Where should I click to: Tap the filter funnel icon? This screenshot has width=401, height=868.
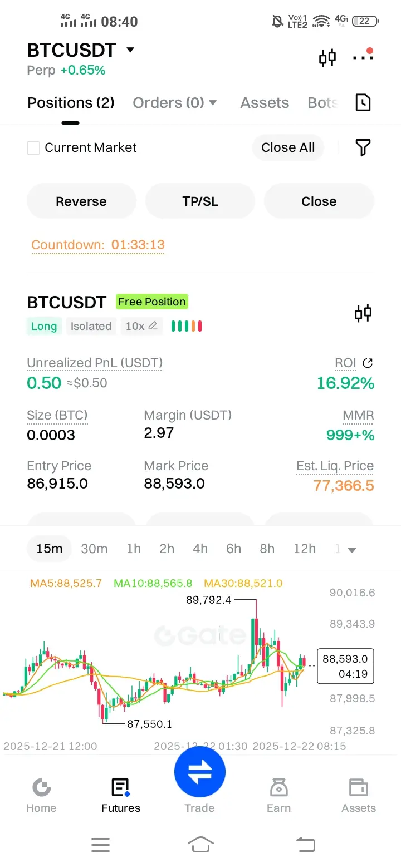click(363, 147)
